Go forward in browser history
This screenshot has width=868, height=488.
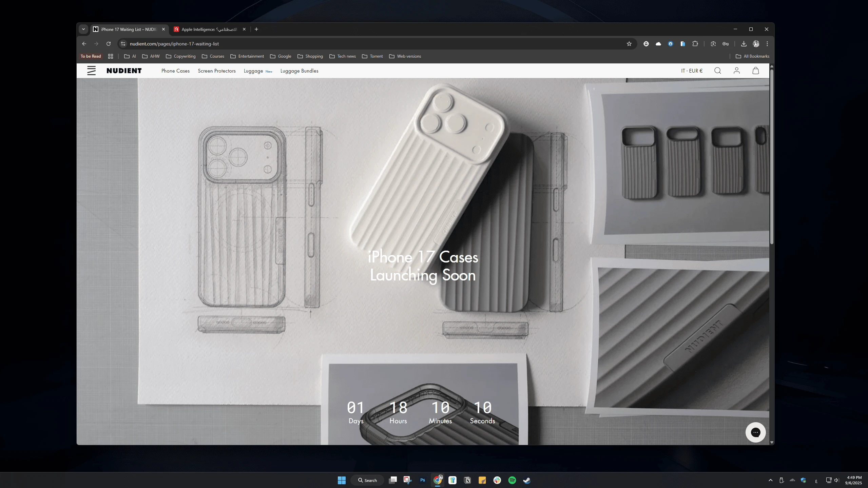point(96,44)
